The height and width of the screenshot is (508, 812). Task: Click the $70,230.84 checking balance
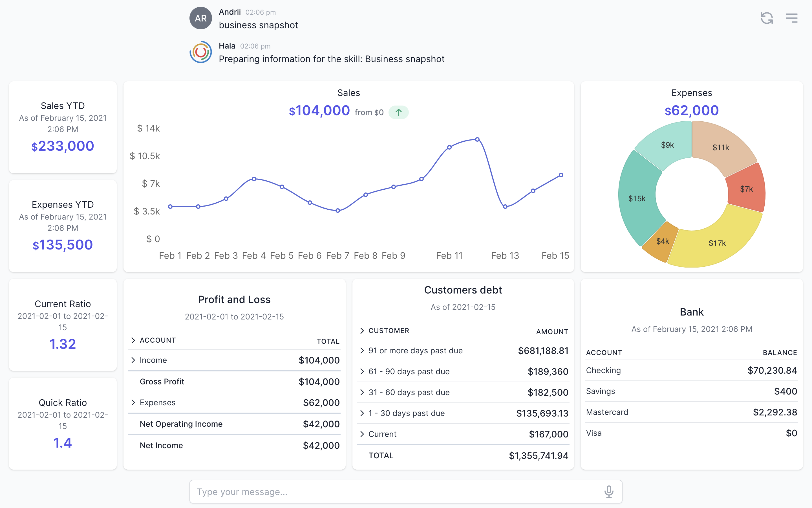[x=772, y=370]
